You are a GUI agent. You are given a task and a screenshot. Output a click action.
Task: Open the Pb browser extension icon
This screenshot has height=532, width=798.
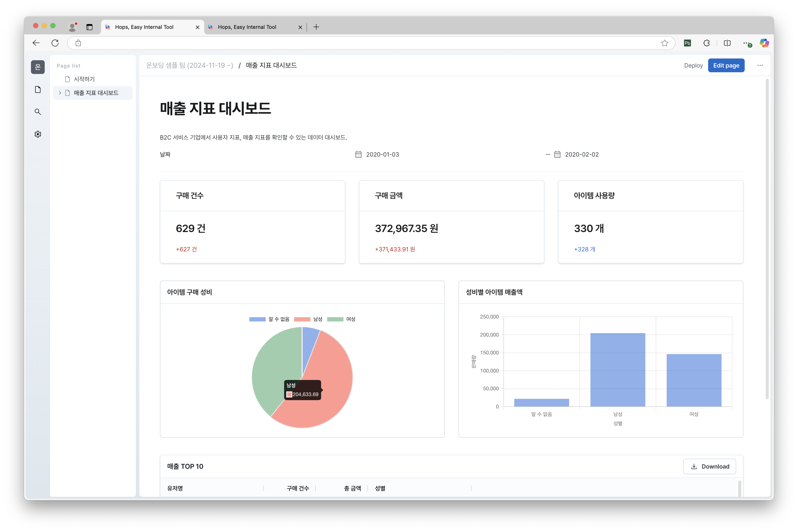pos(687,43)
